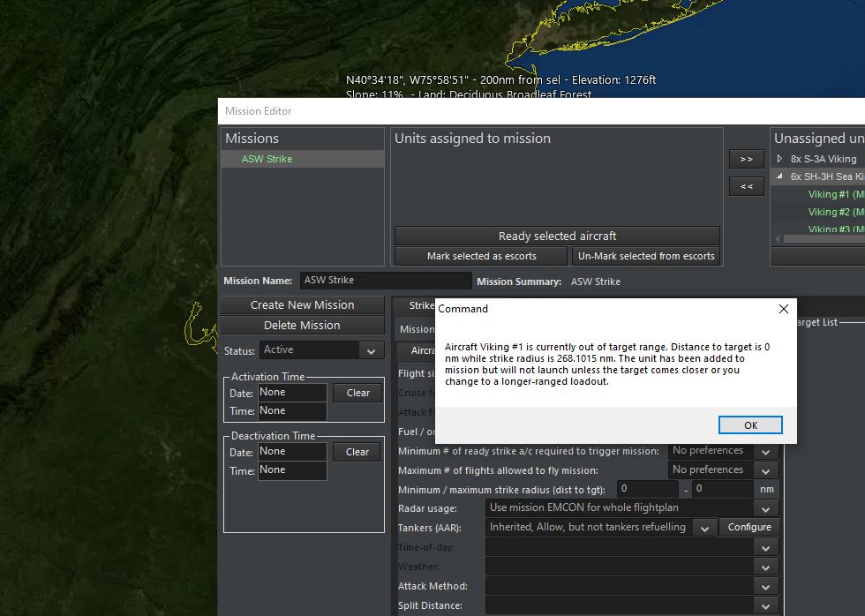Viewport: 865px width, 616px height.
Task: Open maximum flights allowed dropdown
Action: click(723, 470)
